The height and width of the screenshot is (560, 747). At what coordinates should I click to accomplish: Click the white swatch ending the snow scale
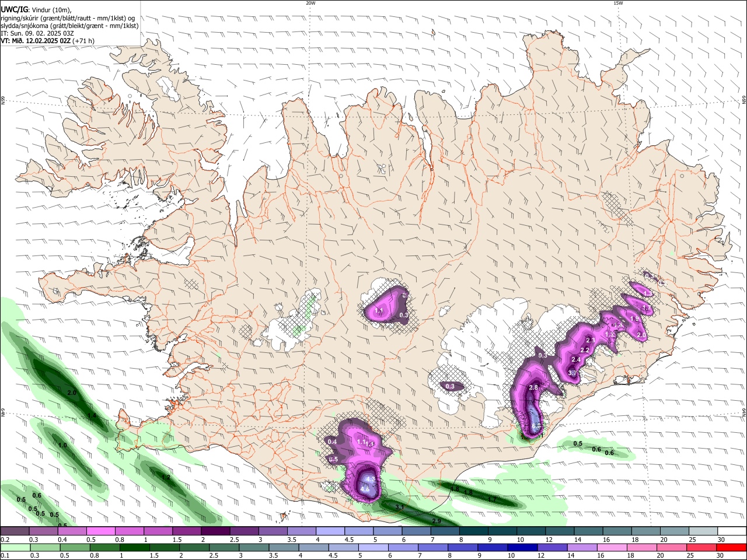pos(732,531)
